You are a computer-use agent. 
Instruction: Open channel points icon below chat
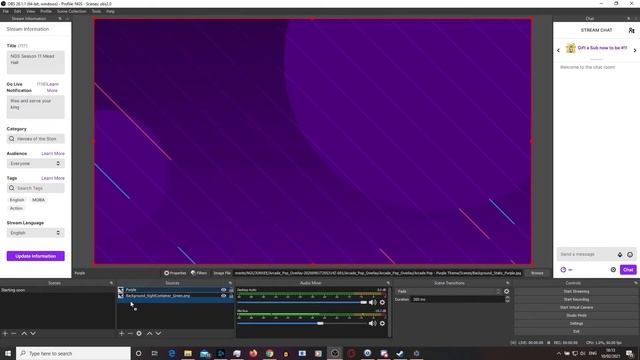click(x=563, y=270)
